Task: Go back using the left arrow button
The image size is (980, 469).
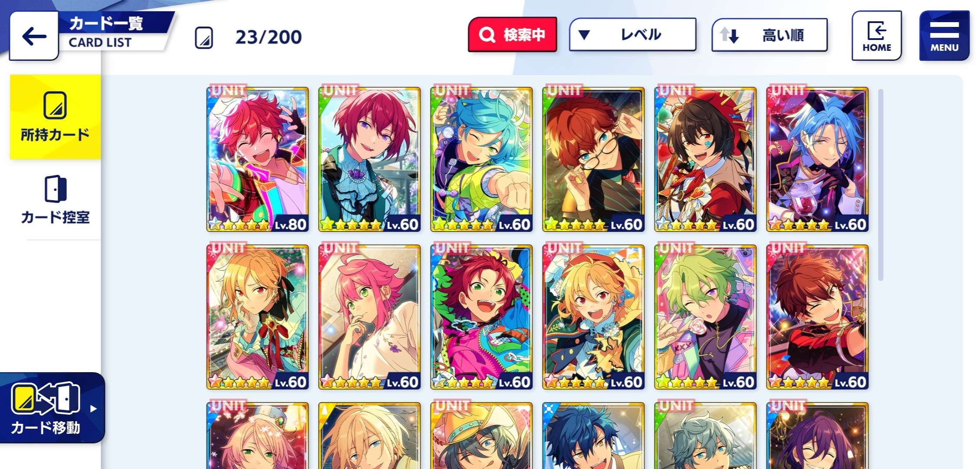Action: click(34, 36)
